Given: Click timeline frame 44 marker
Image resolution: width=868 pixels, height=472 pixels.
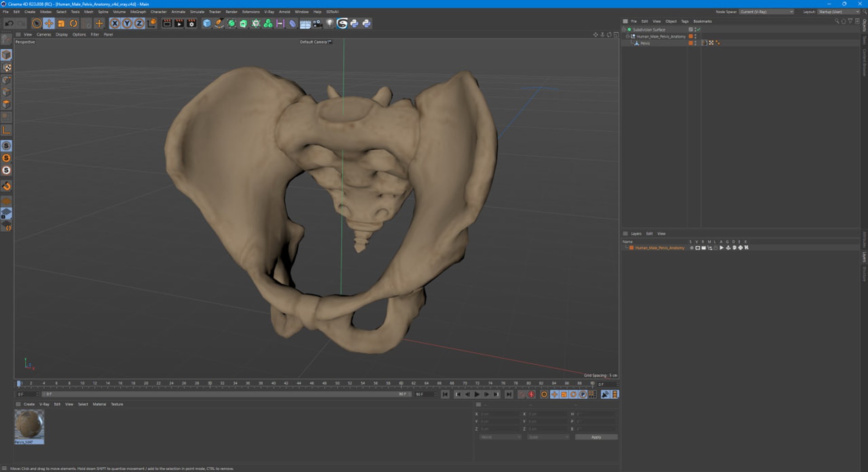Looking at the screenshot, I should (x=298, y=384).
